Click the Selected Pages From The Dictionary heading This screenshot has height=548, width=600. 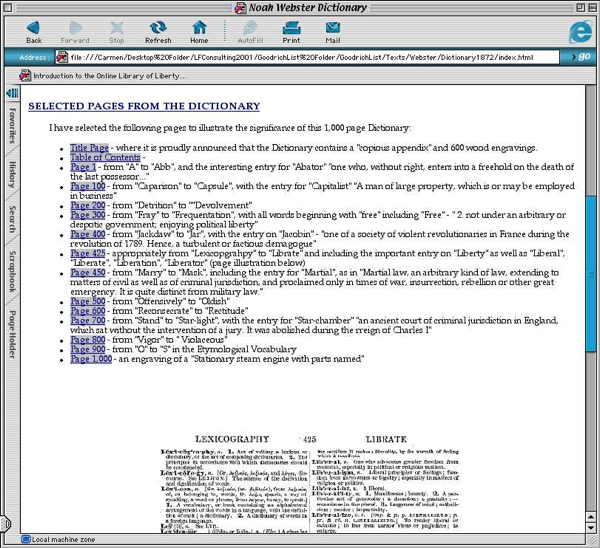click(144, 106)
